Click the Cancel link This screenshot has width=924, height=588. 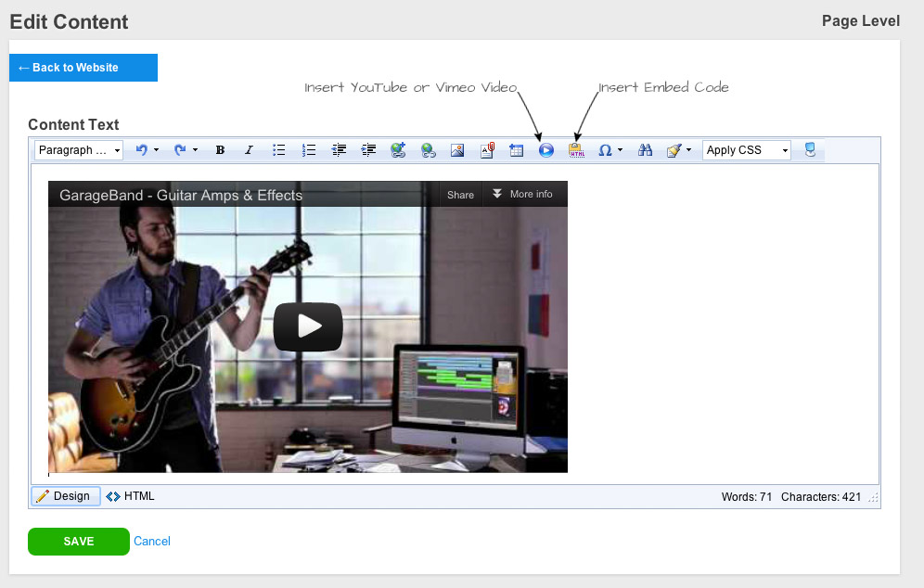(x=152, y=541)
